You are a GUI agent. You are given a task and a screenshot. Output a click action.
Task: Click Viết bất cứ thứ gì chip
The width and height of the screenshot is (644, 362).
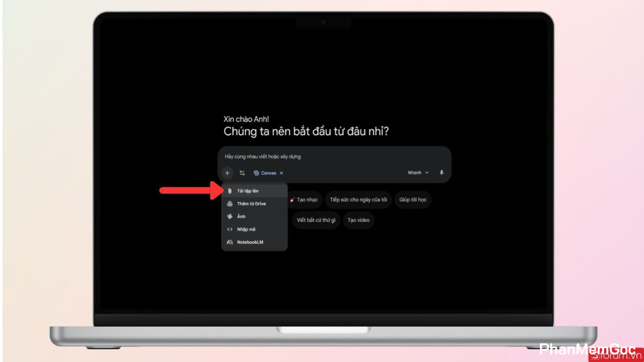(x=316, y=220)
